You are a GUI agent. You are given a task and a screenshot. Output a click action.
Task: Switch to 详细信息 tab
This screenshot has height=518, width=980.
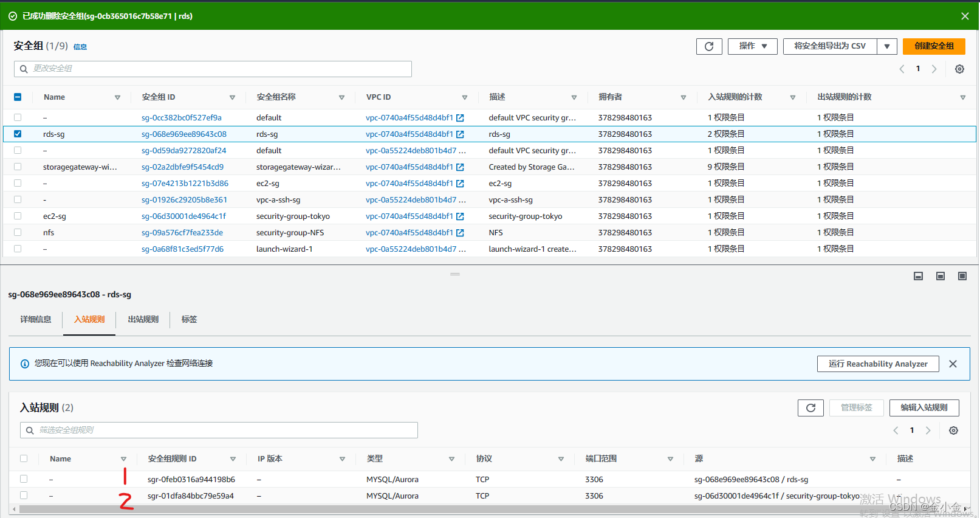[x=36, y=320]
